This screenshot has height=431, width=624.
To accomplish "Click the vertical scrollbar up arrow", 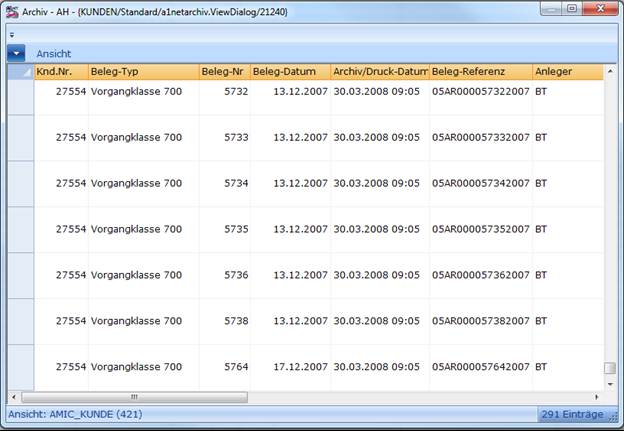I will [610, 71].
